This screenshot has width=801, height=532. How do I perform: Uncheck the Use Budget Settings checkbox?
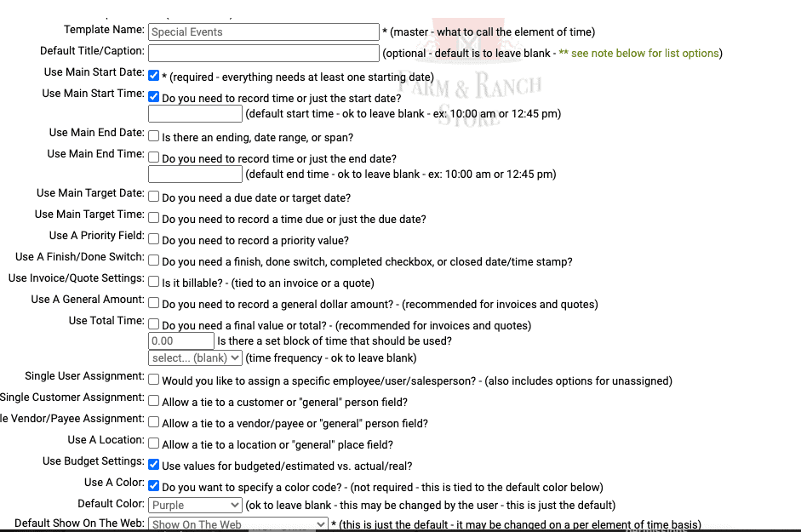click(x=154, y=465)
